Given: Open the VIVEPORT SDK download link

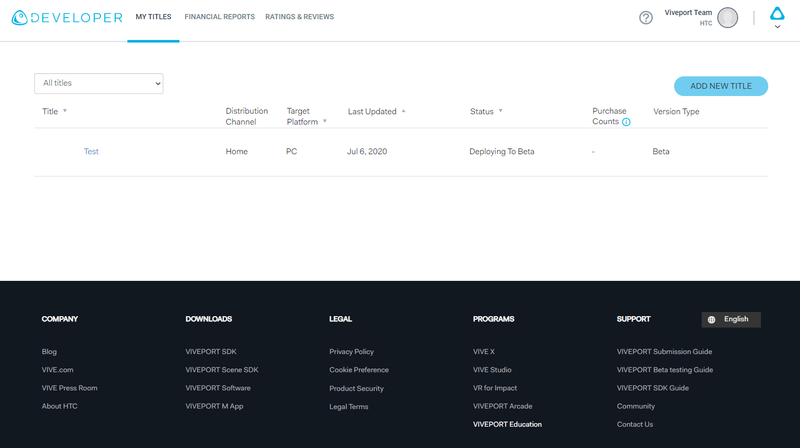Looking at the screenshot, I should tap(211, 352).
